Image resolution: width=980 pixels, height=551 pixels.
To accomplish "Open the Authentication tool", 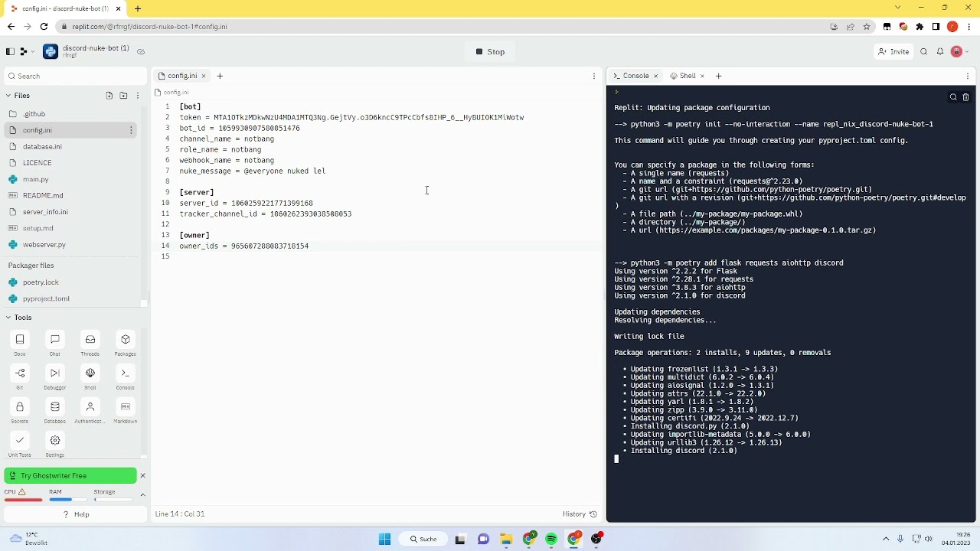I will pos(90,412).
